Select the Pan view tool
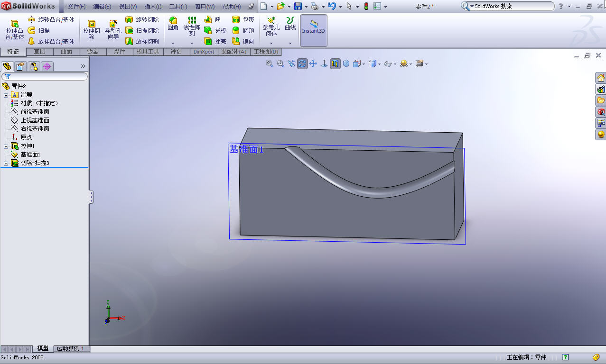 [313, 64]
